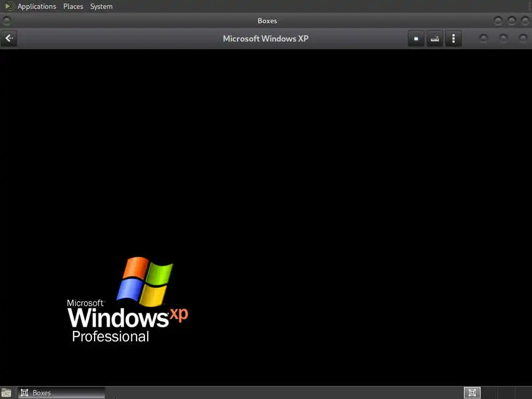
Task: Click inside the Windows XP virtual machine display
Action: pyautogui.click(x=266, y=217)
